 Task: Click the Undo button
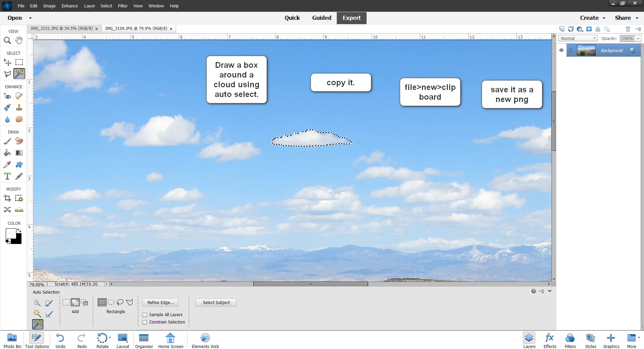(60, 341)
